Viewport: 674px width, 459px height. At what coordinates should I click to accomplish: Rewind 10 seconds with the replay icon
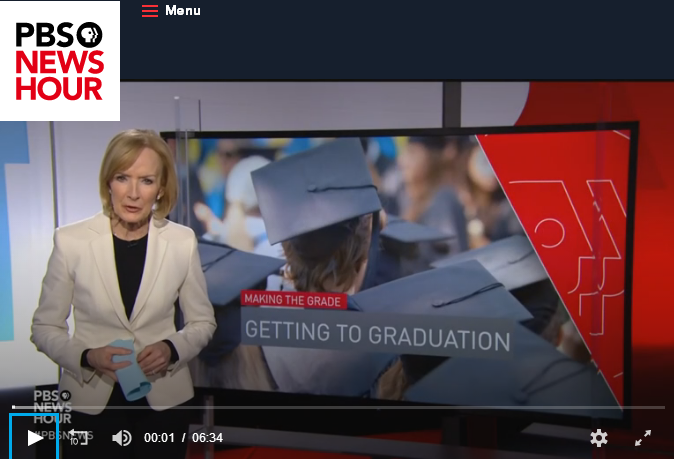coord(79,438)
